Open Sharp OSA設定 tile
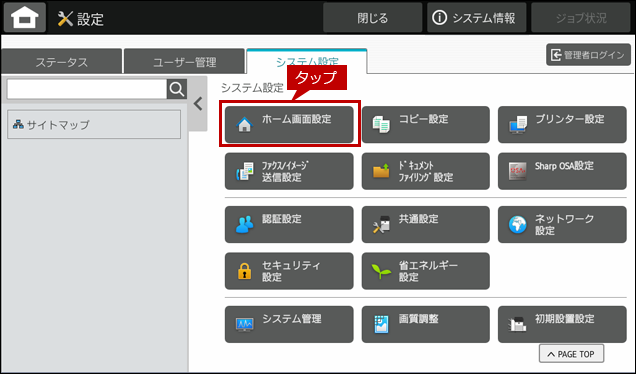 click(x=562, y=171)
